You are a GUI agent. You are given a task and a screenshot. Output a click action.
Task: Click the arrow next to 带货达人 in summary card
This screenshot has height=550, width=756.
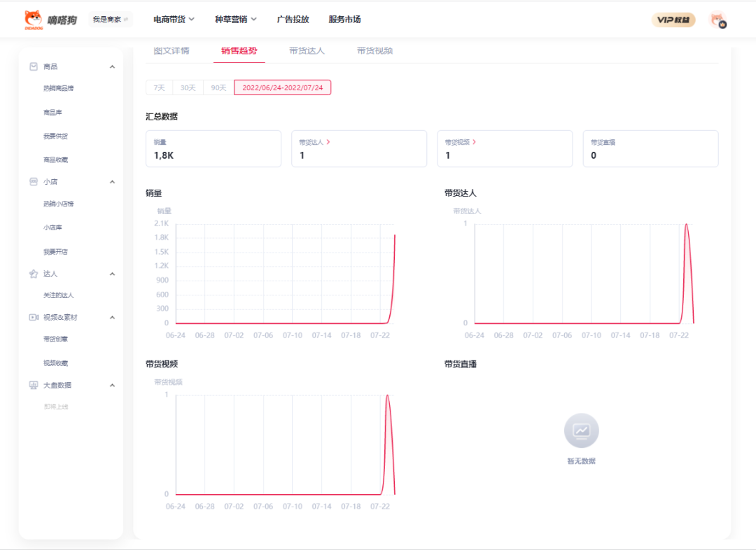click(x=328, y=142)
